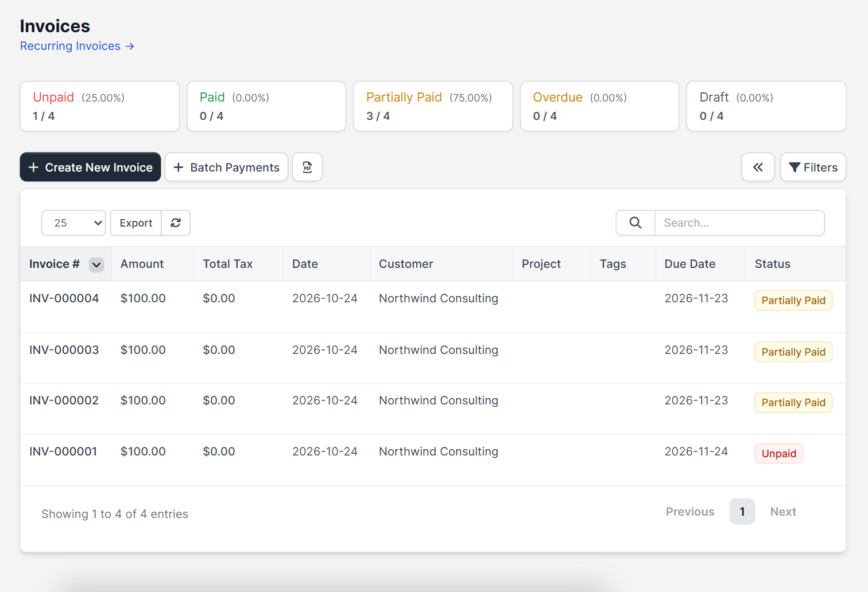The image size is (868, 592).
Task: Click the table refresh icon
Action: tap(176, 223)
